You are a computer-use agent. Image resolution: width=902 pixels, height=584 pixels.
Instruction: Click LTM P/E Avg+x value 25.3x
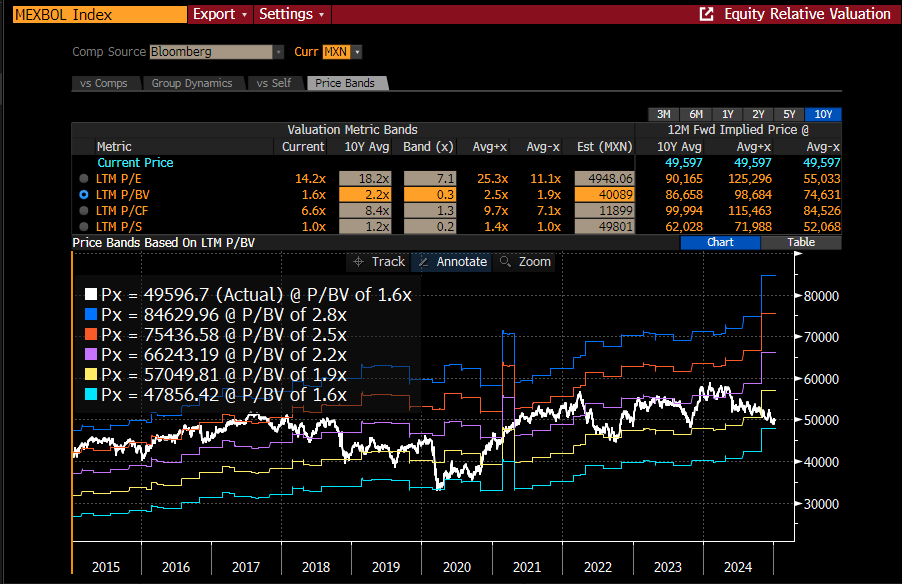pos(492,179)
